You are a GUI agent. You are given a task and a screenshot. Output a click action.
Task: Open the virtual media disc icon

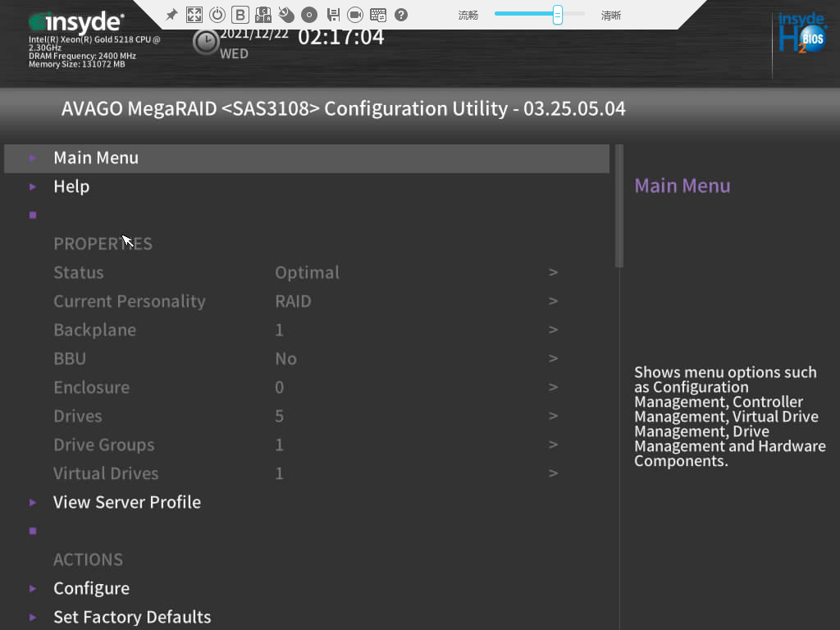[x=309, y=15]
